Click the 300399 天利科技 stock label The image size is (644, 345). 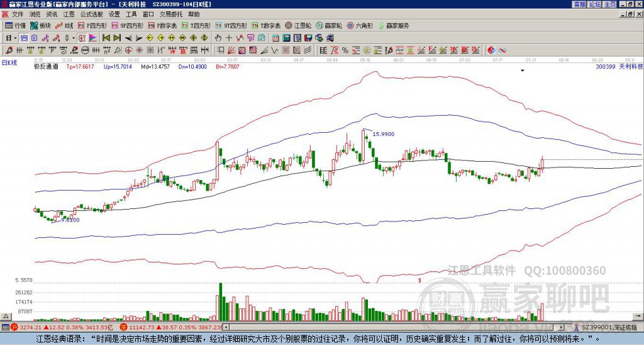pos(619,67)
